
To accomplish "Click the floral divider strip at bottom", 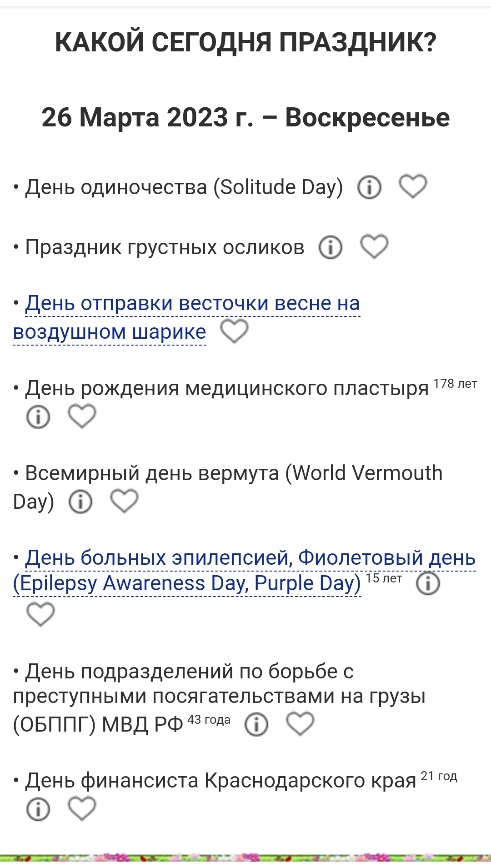I will coord(245,858).
